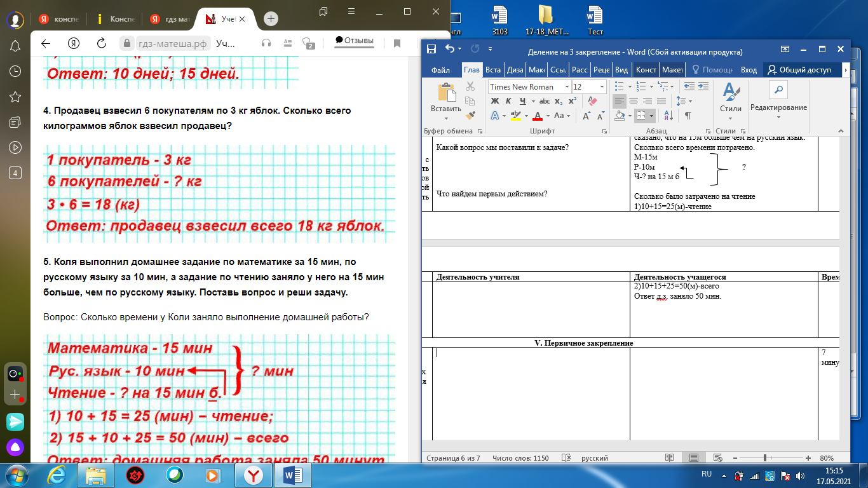Viewport: 868px width, 488px height.
Task: Switch to Read Mode view icon
Action: (x=669, y=457)
